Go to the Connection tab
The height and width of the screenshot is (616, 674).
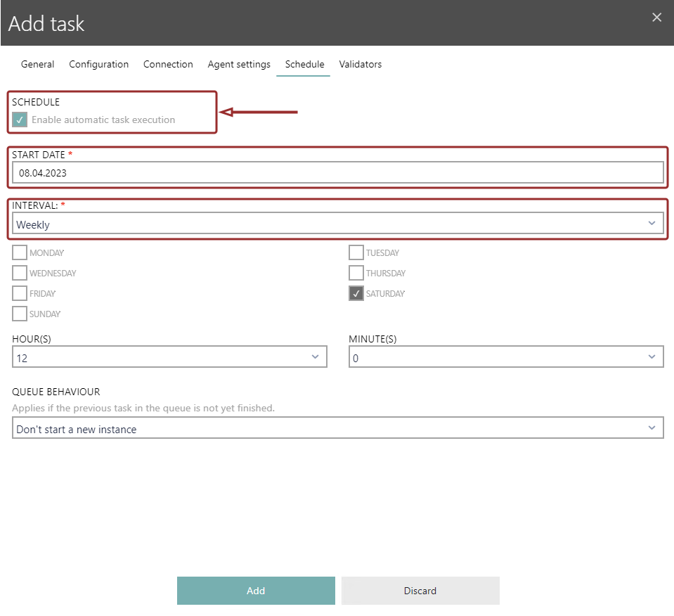168,64
